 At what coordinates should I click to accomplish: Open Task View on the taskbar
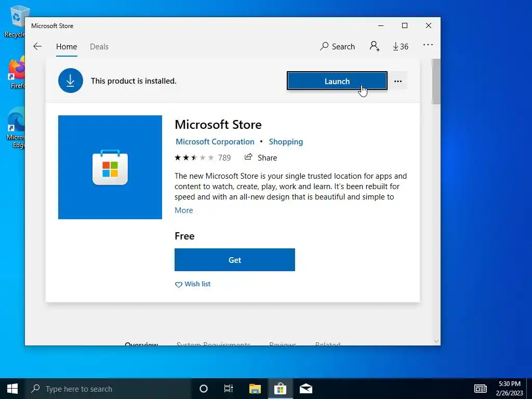point(229,389)
